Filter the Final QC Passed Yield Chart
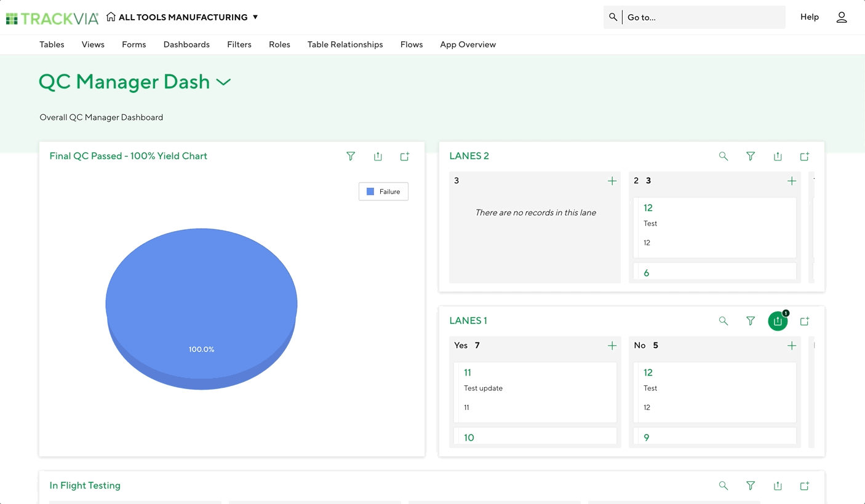Screen dimensions: 865x504 (351, 156)
